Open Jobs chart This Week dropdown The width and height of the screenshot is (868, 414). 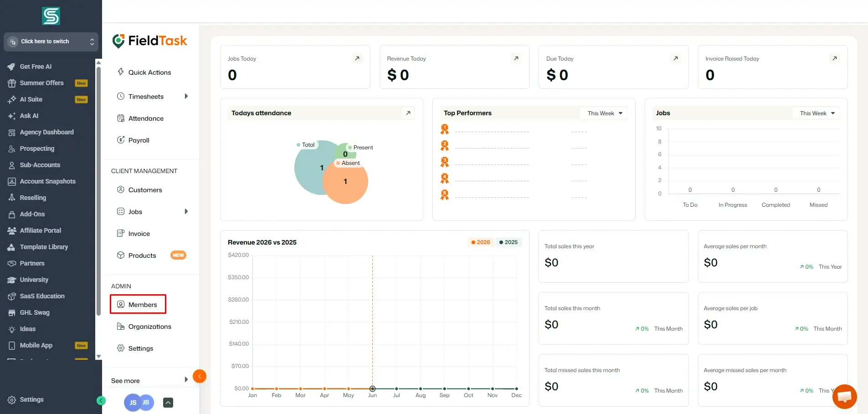817,113
